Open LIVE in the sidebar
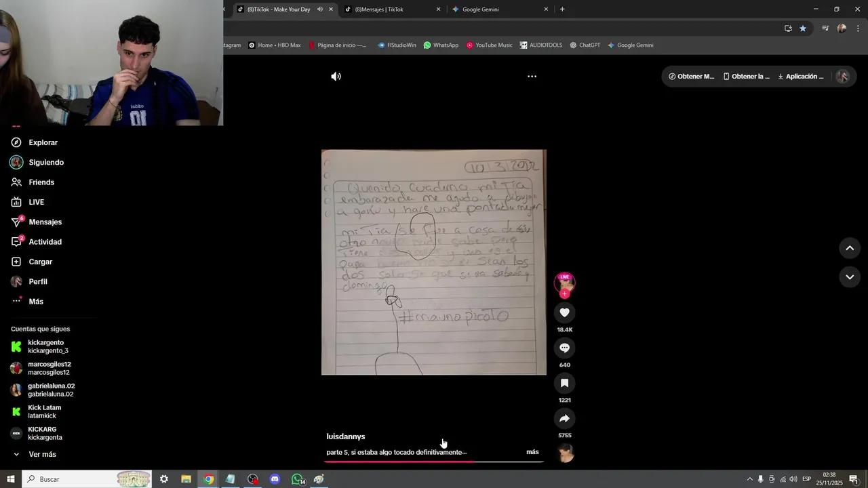This screenshot has height=488, width=868. (36, 202)
